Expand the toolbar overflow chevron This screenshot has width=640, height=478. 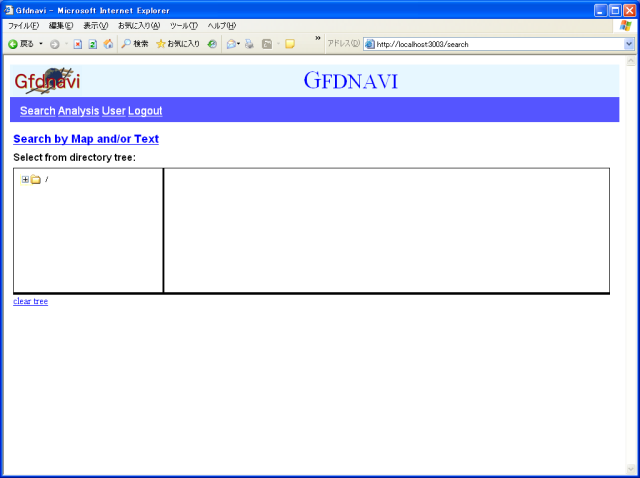pyautogui.click(x=318, y=38)
